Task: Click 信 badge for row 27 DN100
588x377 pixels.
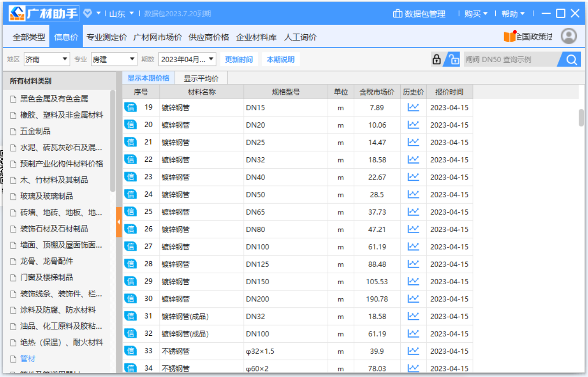Action: point(131,247)
